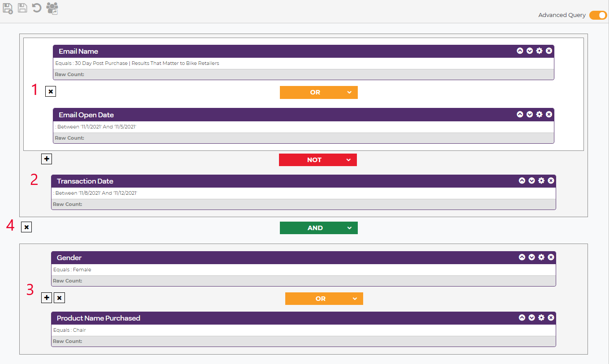Open settings gear on Product Name Purchased card
The width and height of the screenshot is (609, 364).
541,318
